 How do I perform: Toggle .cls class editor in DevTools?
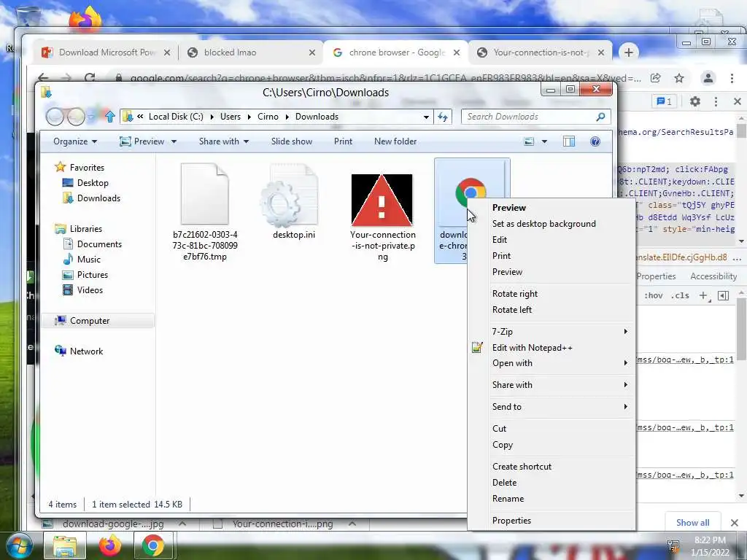pos(680,295)
